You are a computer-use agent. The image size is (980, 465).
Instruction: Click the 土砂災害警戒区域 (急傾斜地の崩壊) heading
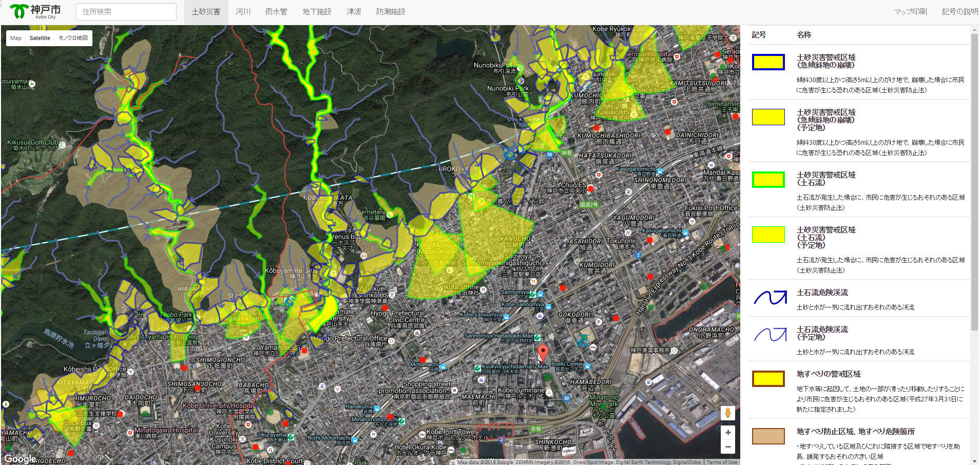click(x=825, y=61)
